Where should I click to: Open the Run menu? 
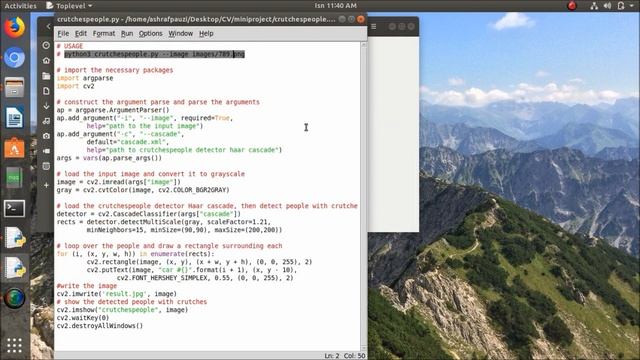click(127, 33)
